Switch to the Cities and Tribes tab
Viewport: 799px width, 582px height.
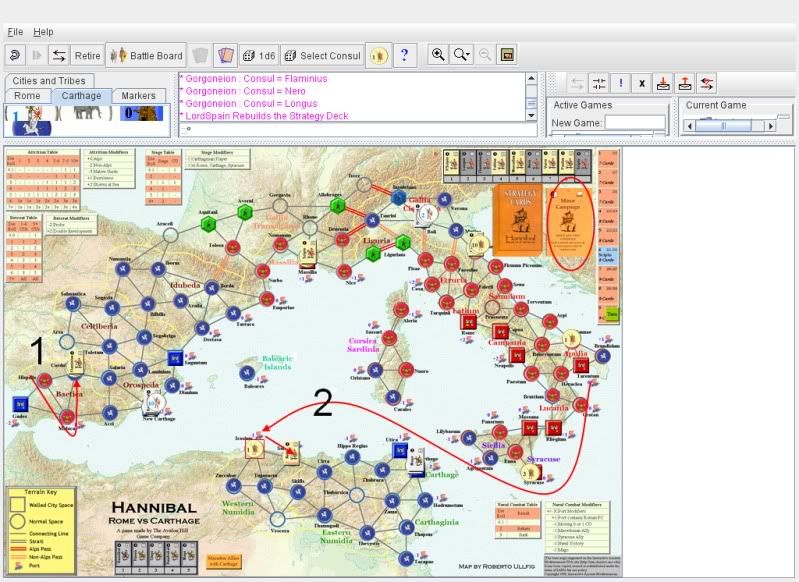click(49, 81)
